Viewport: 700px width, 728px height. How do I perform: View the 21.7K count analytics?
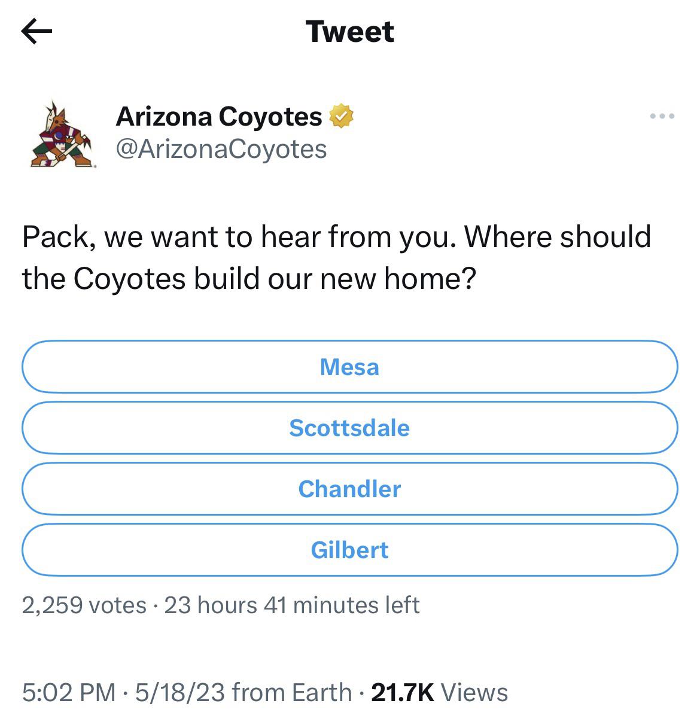click(403, 693)
